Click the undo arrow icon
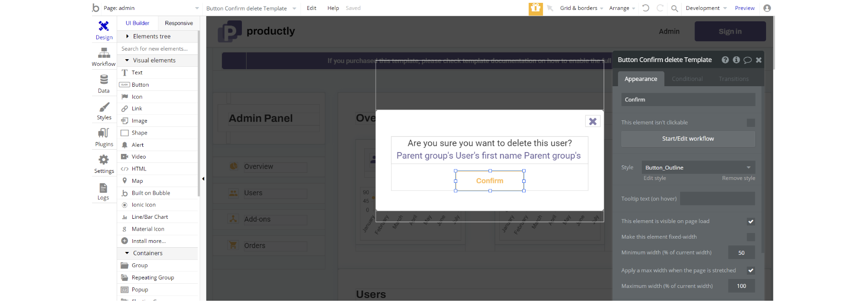This screenshot has height=305, width=868. [646, 8]
